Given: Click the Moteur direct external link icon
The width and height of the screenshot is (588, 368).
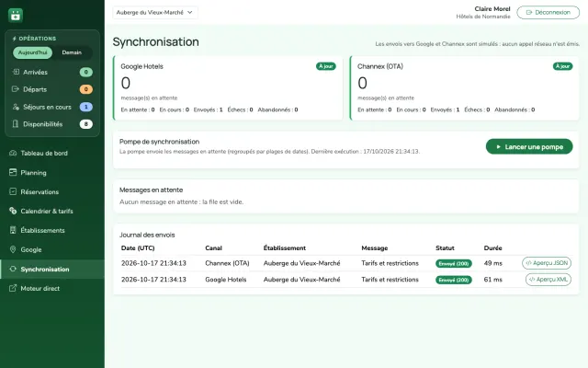Looking at the screenshot, I should pyautogui.click(x=13, y=288).
